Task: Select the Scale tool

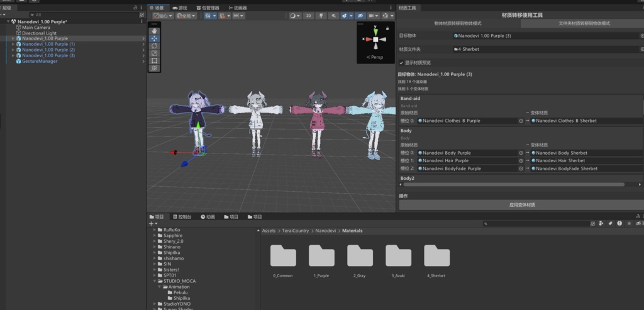Action: click(x=154, y=53)
